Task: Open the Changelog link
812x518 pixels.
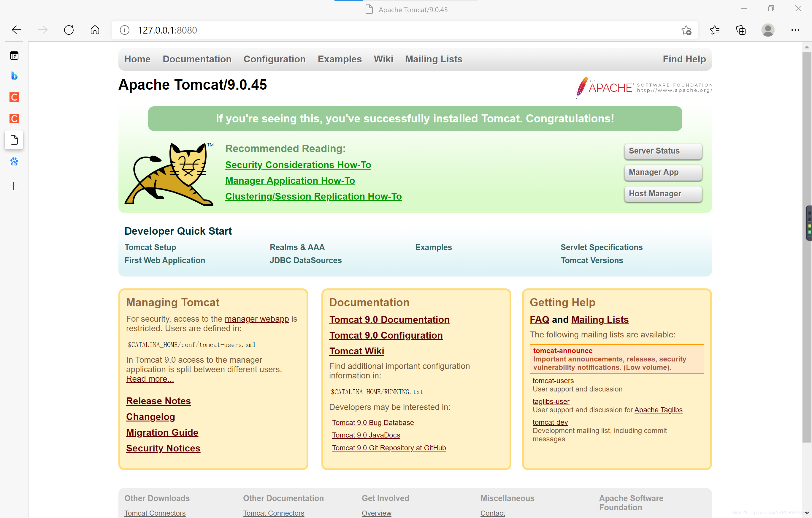Action: (x=150, y=417)
